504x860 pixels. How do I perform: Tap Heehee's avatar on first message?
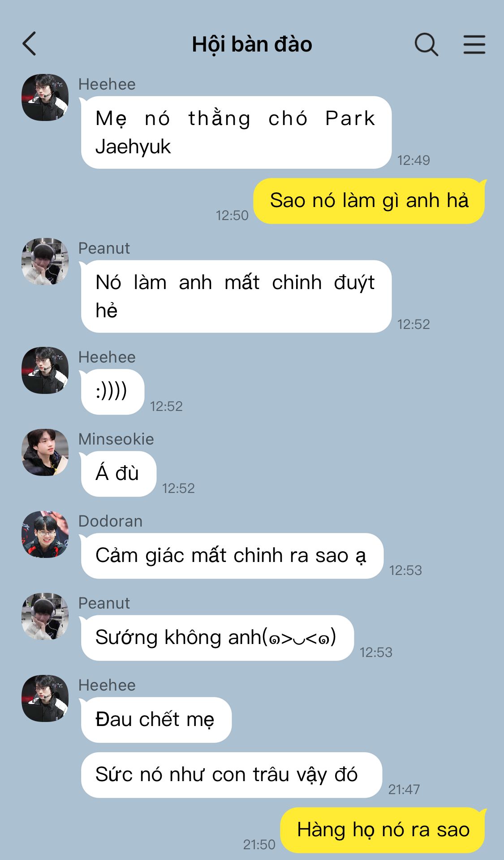point(45,97)
